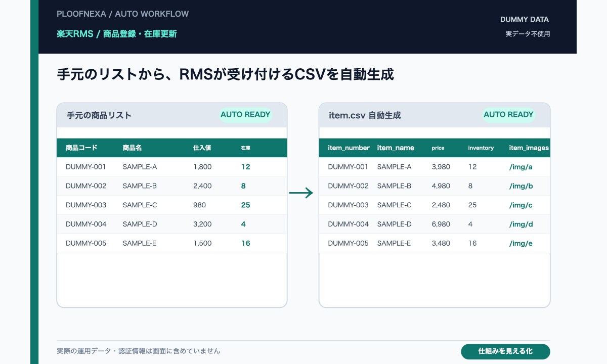Click price value 4,980
The image size is (607, 364).
coord(441,186)
